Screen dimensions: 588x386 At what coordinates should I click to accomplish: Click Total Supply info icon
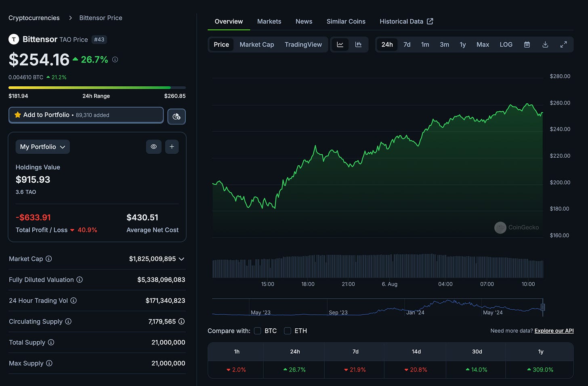(51, 342)
